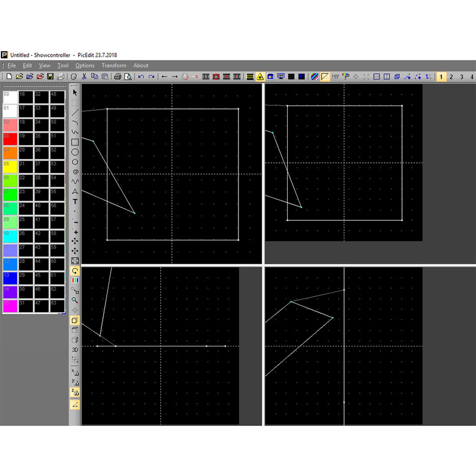
Task: Print with the printer icon
Action: [x=118, y=76]
